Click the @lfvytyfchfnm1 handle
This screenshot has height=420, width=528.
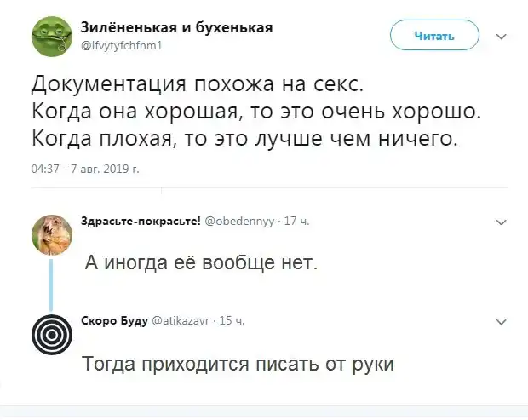pyautogui.click(x=121, y=44)
